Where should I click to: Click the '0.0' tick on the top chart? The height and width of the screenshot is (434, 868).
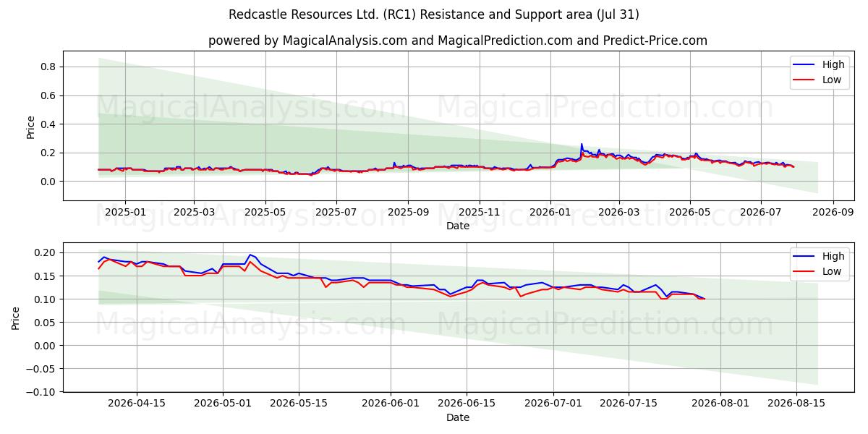click(x=50, y=182)
